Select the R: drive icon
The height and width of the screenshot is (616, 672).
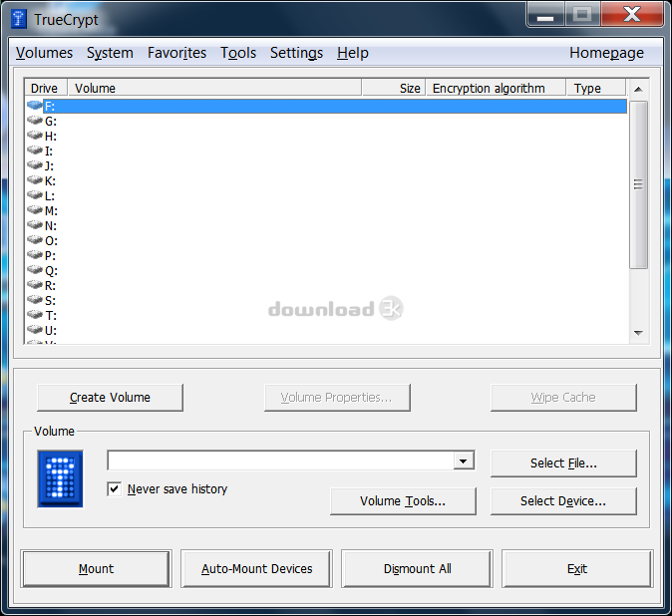[35, 284]
